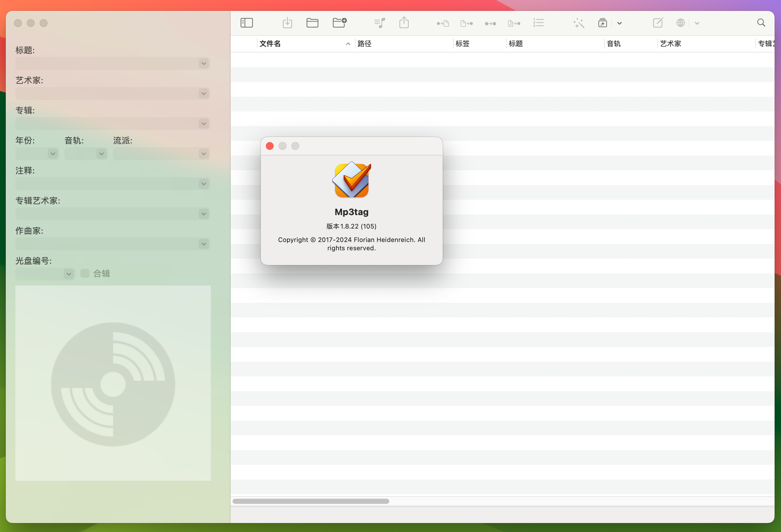The height and width of the screenshot is (532, 781).
Task: Click the globe tag sources icon
Action: pos(680,23)
